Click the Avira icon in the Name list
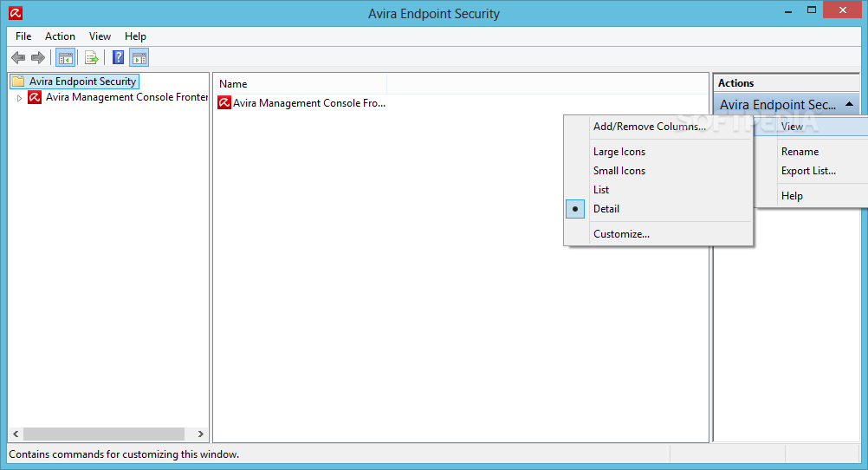Viewport: 868px width, 470px height. click(x=224, y=102)
